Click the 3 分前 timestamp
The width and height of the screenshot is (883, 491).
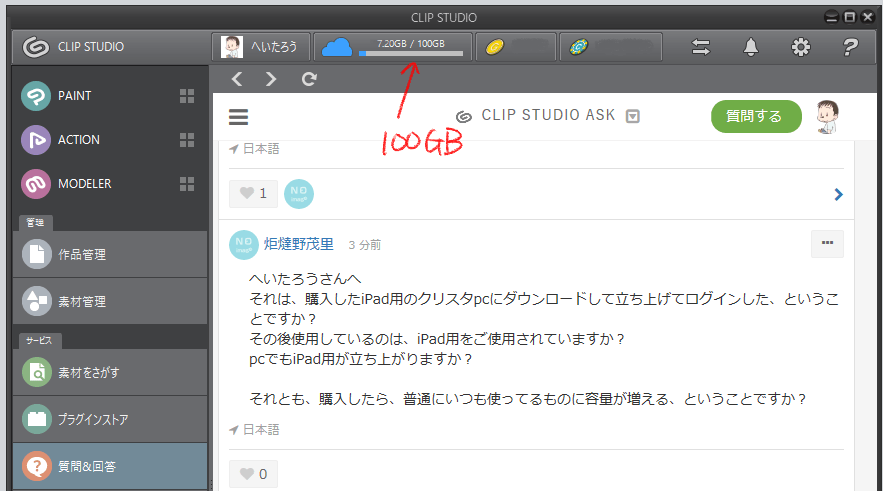click(364, 245)
